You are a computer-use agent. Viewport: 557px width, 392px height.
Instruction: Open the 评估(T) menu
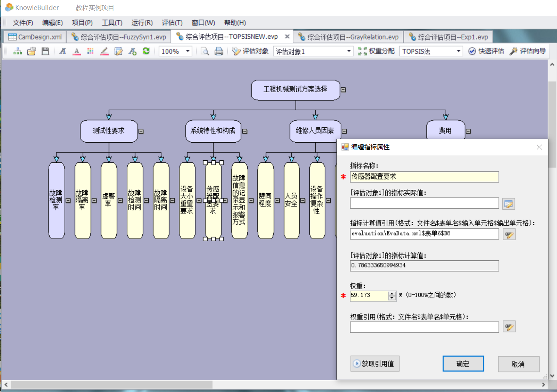(172, 23)
